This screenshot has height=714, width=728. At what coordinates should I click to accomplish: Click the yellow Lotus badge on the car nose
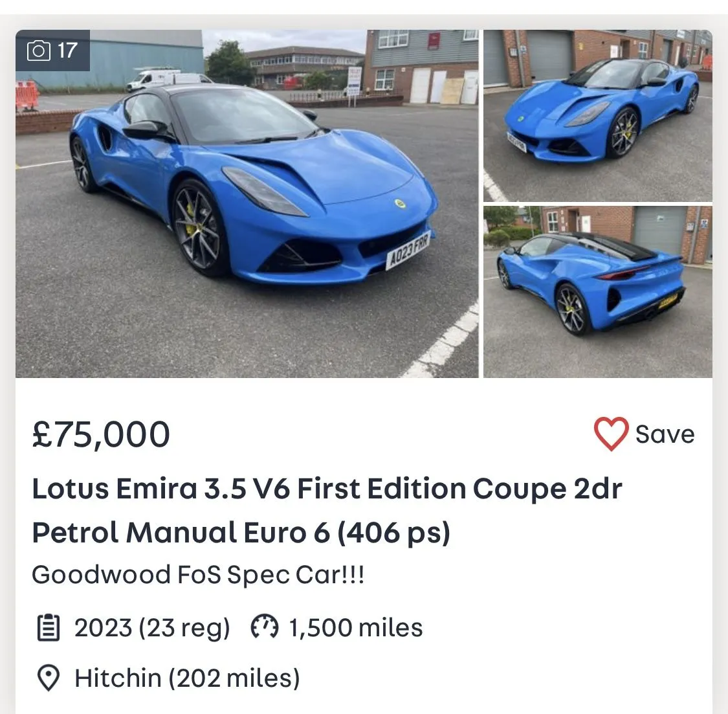point(399,203)
